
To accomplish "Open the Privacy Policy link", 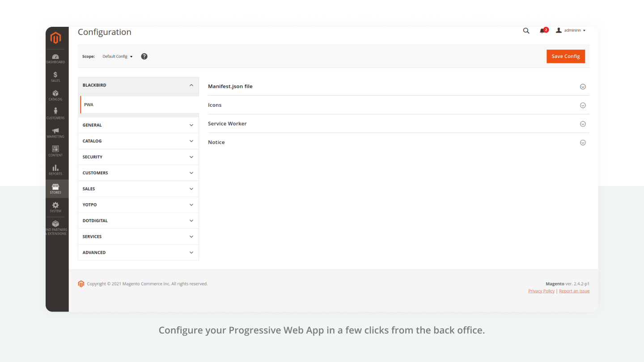I will tap(541, 290).
